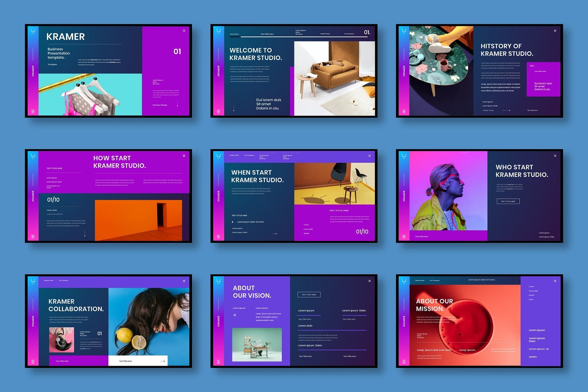Screen dimensions: 588x392
Task: Open hamburger menu on the KRAMER title slide
Action: 33,111
